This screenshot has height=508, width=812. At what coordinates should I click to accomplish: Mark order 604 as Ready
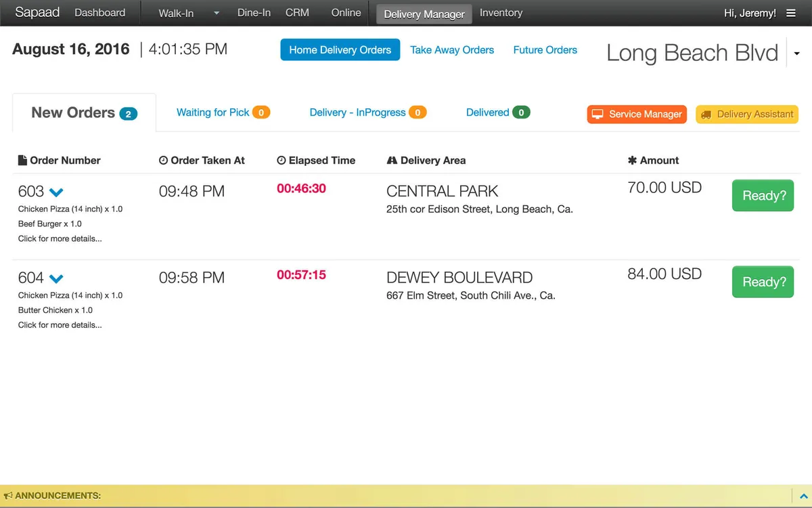(763, 282)
